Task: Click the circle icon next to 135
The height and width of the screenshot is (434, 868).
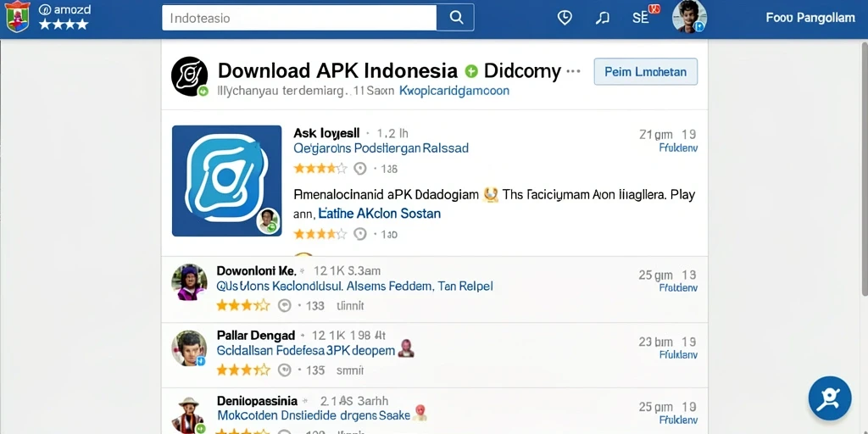Action: 284,370
